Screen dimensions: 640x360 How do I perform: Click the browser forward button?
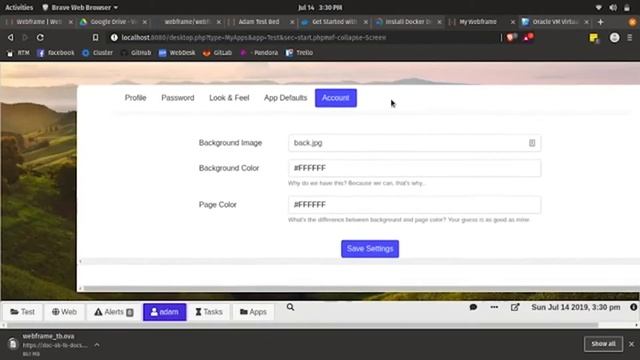[x=25, y=38]
